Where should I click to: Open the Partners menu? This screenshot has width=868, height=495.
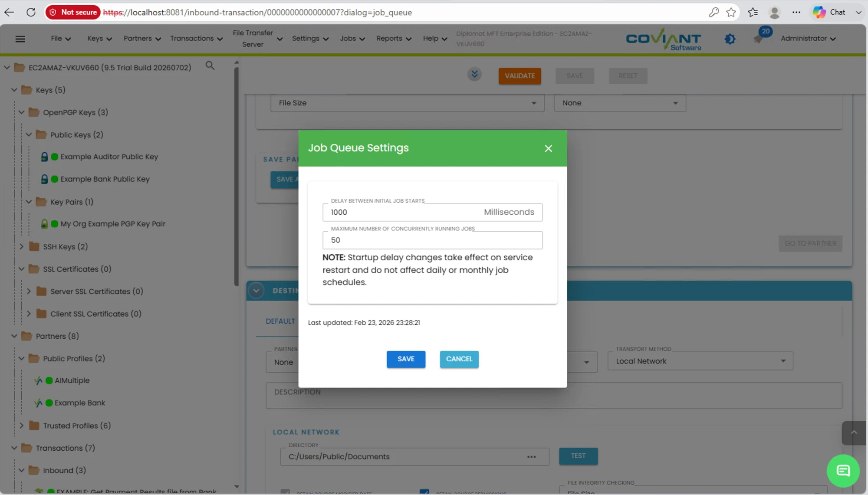point(142,39)
